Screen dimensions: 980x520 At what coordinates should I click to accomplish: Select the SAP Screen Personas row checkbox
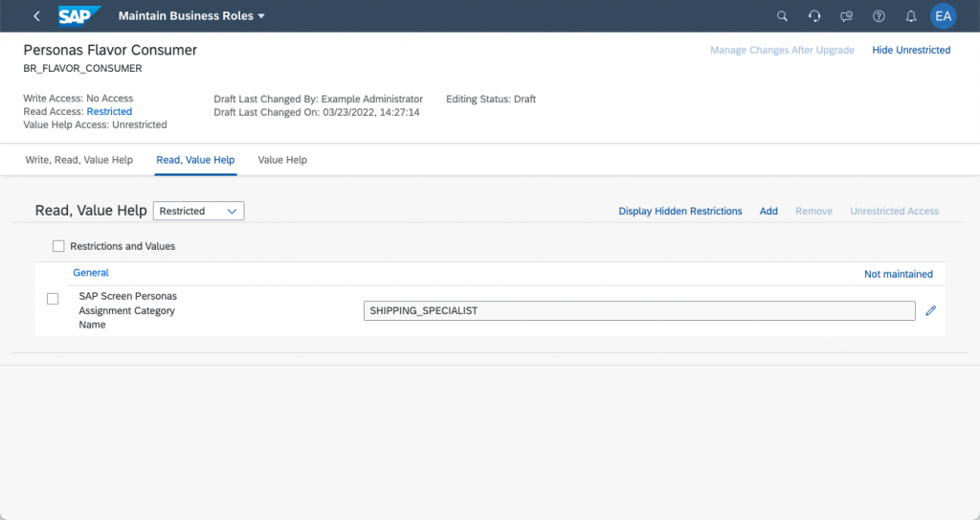pyautogui.click(x=53, y=299)
